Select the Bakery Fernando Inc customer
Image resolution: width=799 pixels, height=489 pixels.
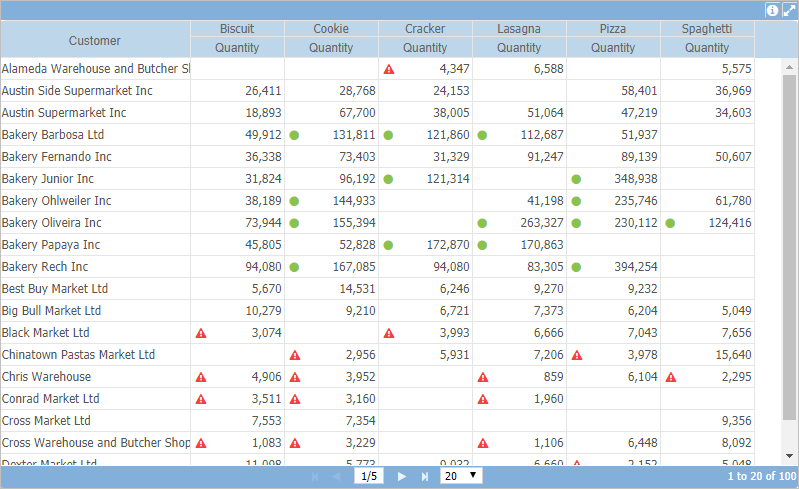pyautogui.click(x=57, y=156)
